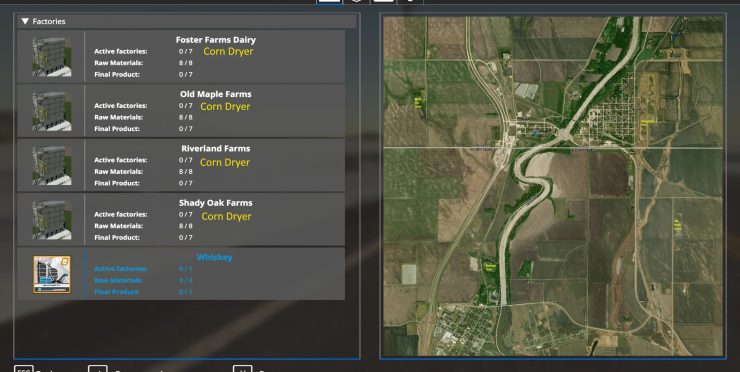
Task: Choose the Shady Oak Farms building icon
Action: coord(52,220)
